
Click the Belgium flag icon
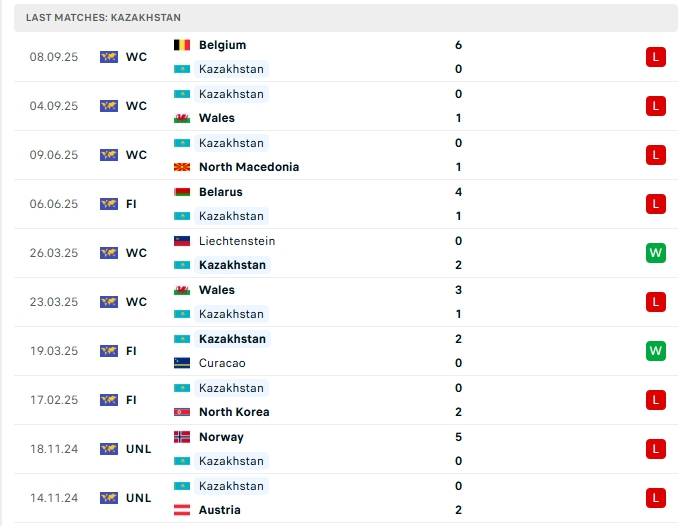click(x=182, y=45)
